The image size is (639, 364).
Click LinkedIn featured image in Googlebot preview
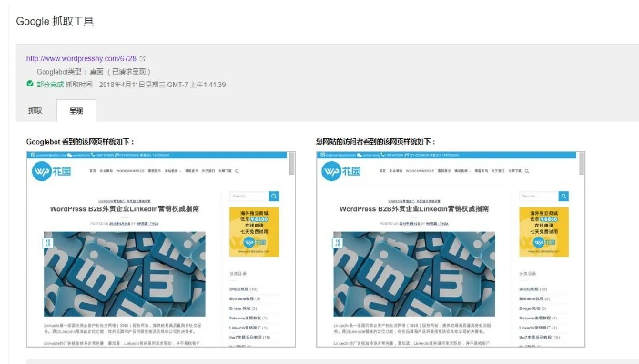click(x=124, y=273)
